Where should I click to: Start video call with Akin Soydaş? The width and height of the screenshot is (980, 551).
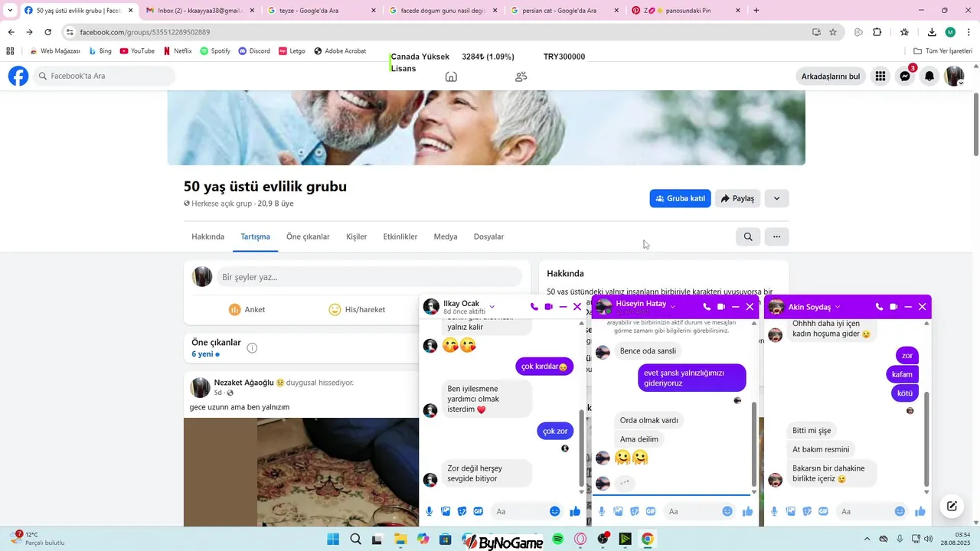point(893,307)
